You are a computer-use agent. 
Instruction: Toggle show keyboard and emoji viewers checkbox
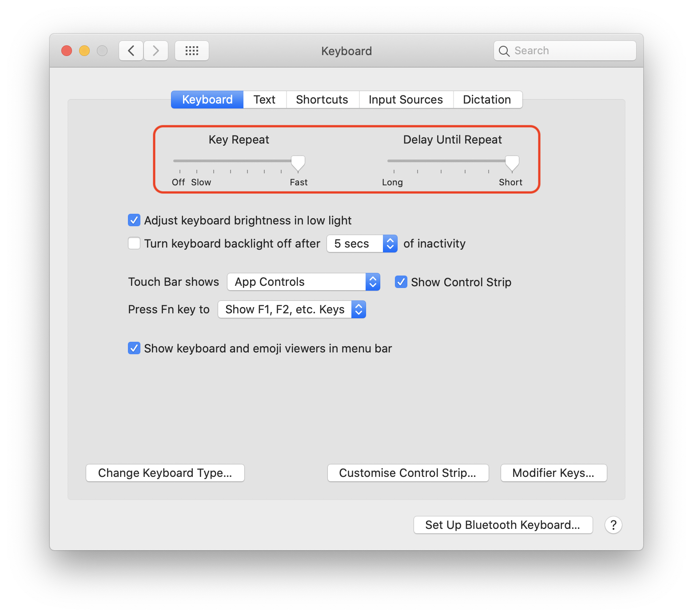click(x=134, y=348)
